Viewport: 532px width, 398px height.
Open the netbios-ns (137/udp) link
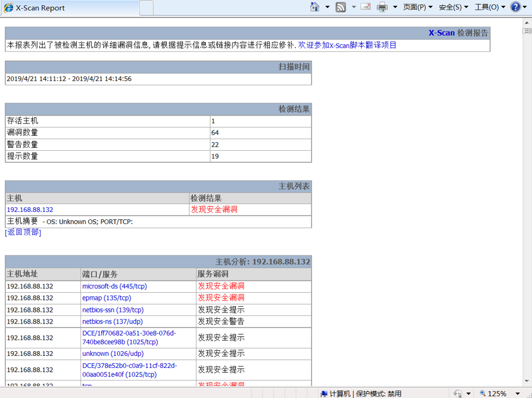(113, 322)
